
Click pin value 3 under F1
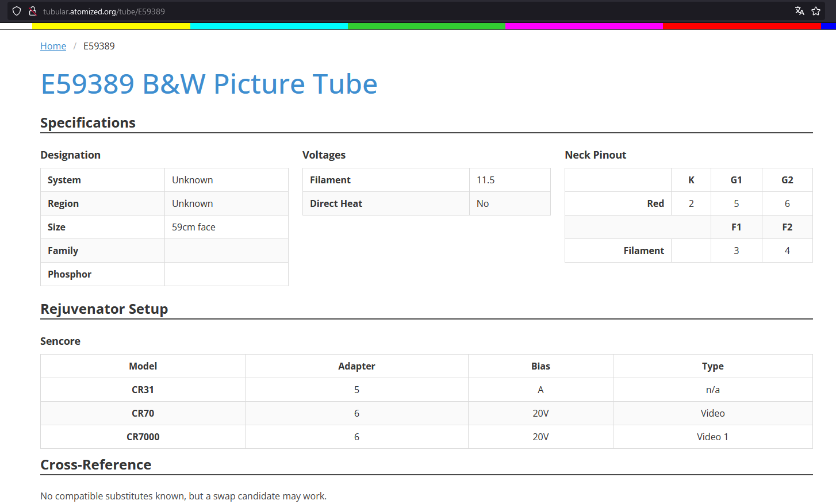point(737,251)
